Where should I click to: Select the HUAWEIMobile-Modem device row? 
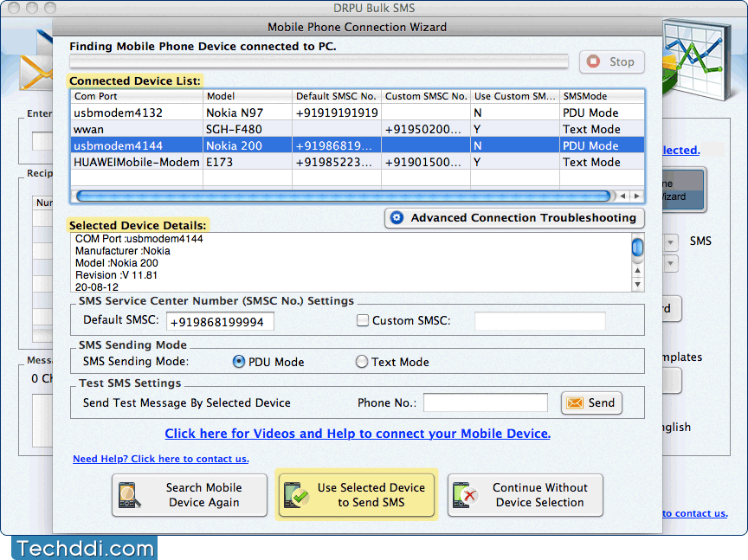(x=358, y=162)
